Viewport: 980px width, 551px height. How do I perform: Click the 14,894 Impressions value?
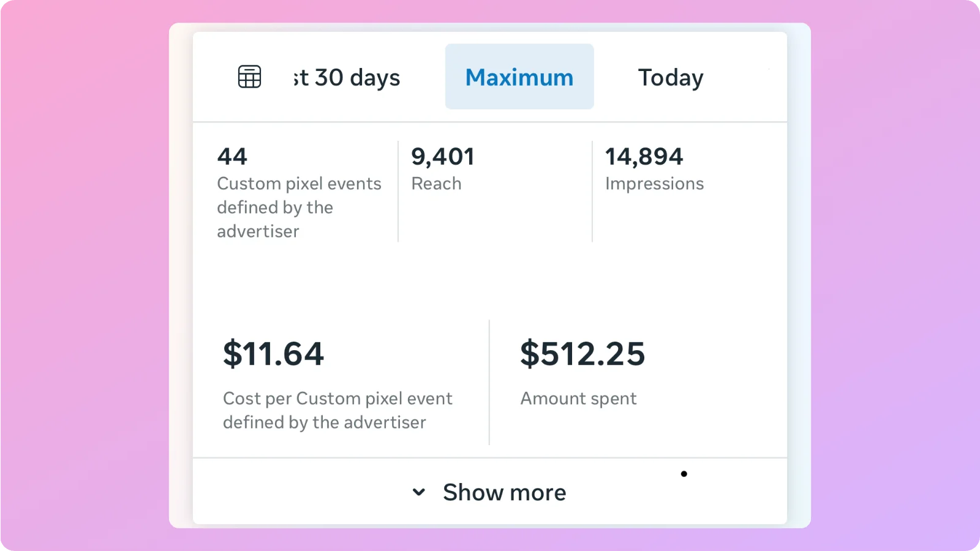coord(644,156)
